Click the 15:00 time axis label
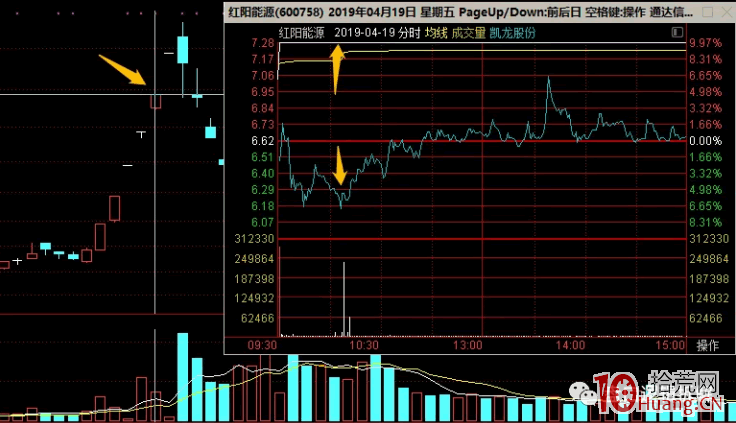Image resolution: width=736 pixels, height=423 pixels. 670,346
